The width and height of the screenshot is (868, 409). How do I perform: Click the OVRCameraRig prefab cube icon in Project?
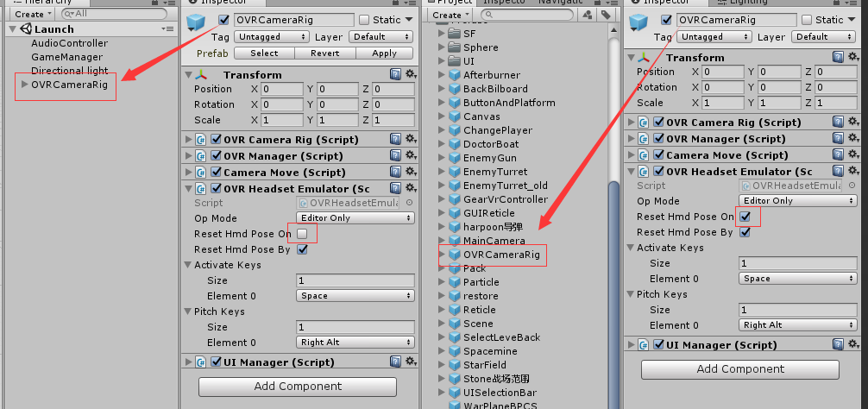pyautogui.click(x=455, y=255)
